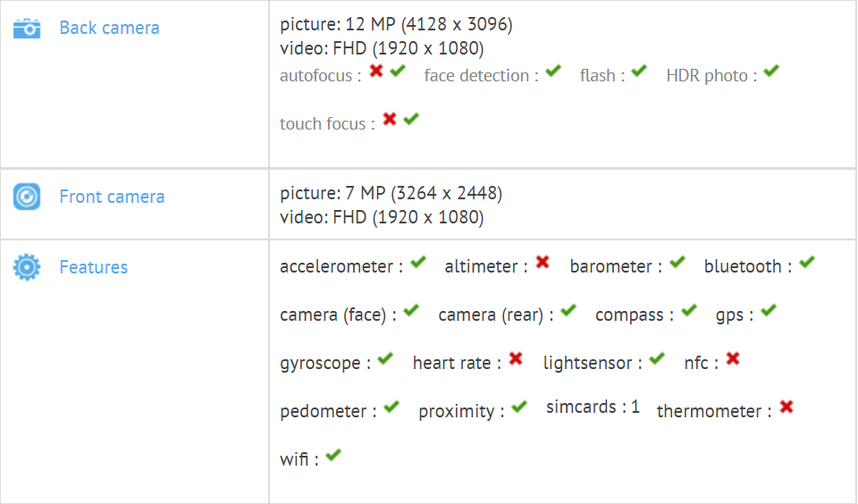Click the simcards : 1 value
This screenshot has width=858, height=504.
click(593, 407)
